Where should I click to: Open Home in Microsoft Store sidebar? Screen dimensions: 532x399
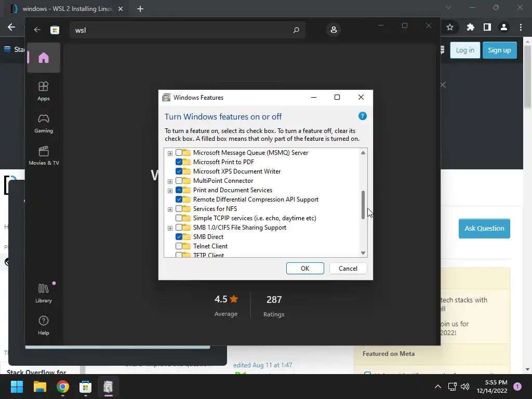coord(44,58)
